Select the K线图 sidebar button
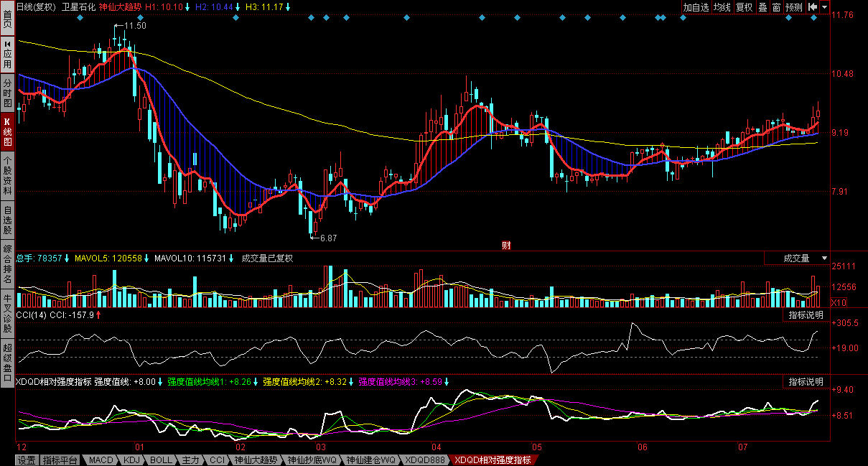This screenshot has height=466, width=868. click(x=7, y=131)
